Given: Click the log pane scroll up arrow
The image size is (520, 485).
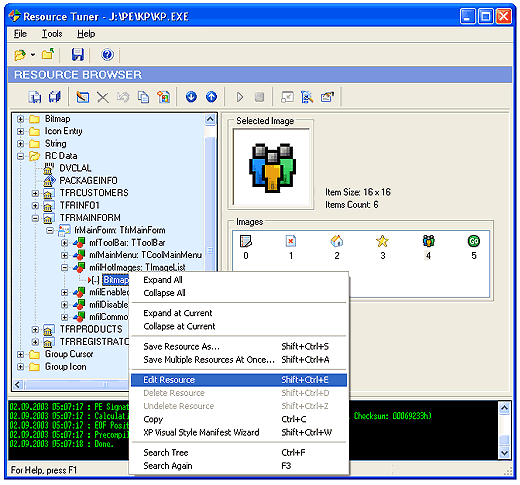Looking at the screenshot, I should point(504,408).
